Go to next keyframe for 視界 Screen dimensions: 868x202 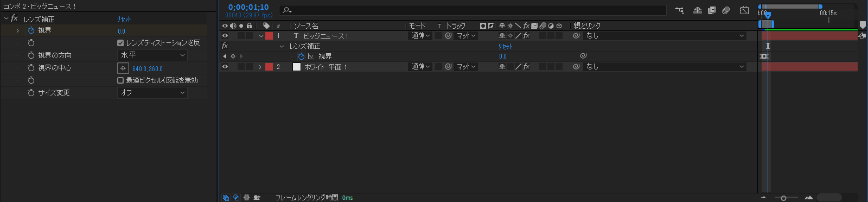[x=241, y=56]
